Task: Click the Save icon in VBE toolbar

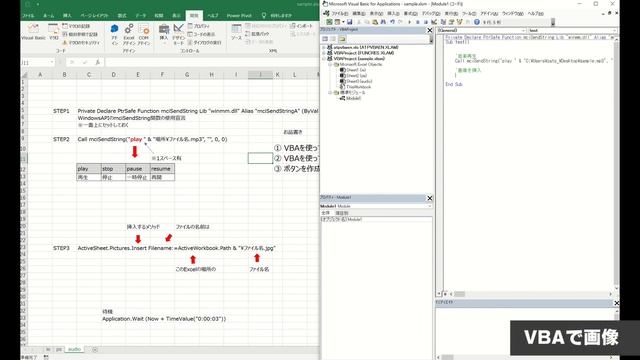Action: point(349,22)
